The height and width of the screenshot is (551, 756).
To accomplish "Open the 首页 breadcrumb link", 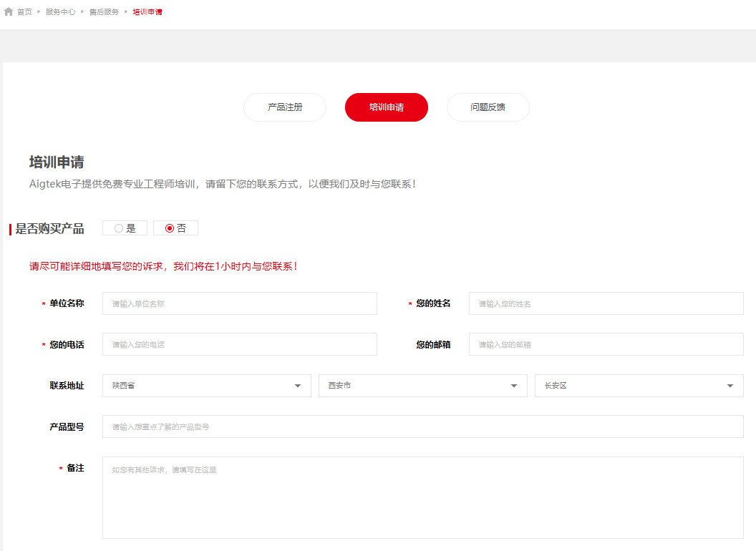I will click(24, 12).
